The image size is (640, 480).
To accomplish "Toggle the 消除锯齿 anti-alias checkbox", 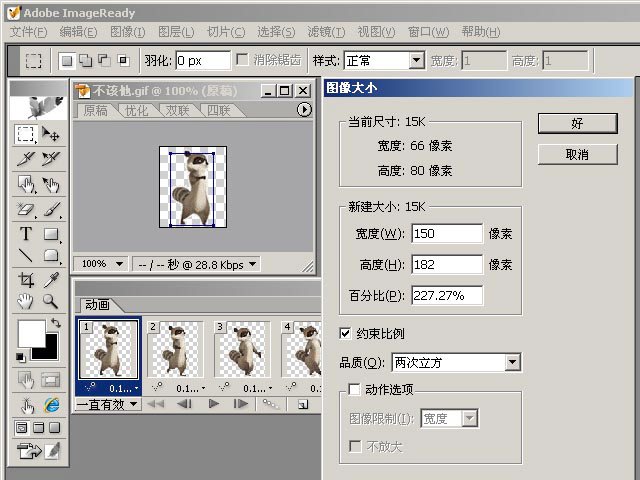I will click(x=242, y=60).
